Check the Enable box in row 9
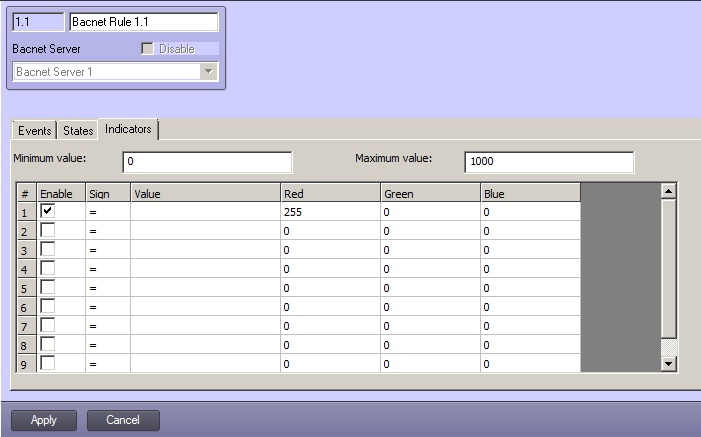The image size is (701, 437). (x=47, y=364)
